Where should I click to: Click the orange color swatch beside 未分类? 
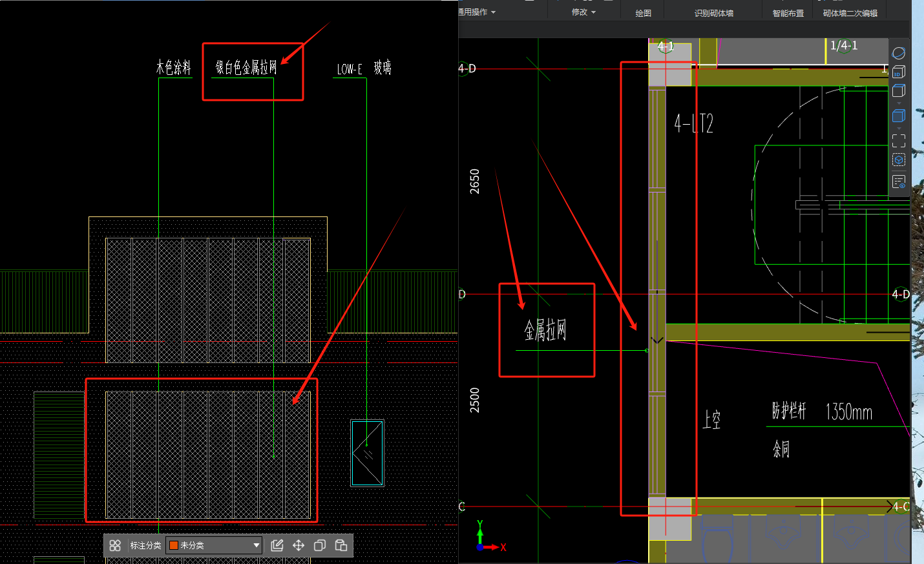pos(173,545)
